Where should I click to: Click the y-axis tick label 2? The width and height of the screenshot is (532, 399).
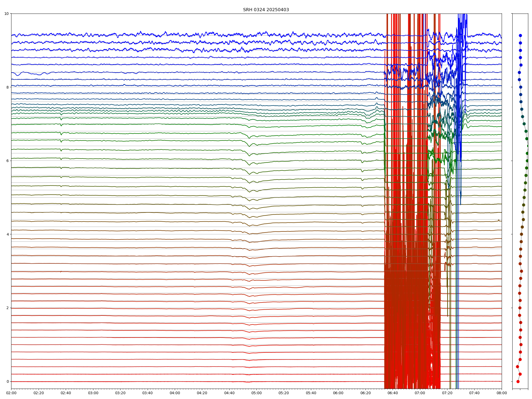[x=7, y=308]
